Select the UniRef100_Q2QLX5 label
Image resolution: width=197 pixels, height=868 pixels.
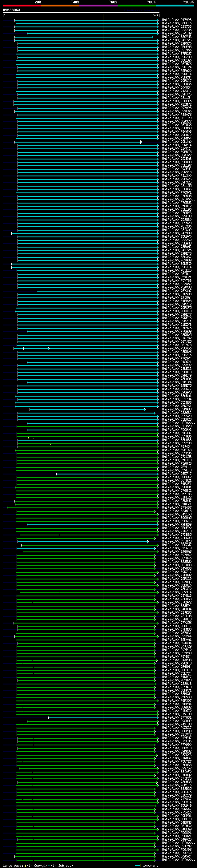(x=177, y=101)
